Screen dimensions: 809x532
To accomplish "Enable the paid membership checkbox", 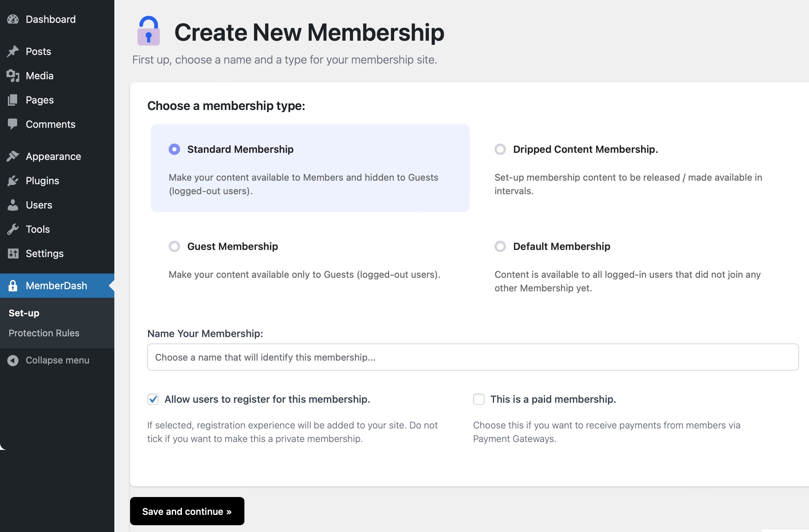I will [x=479, y=399].
